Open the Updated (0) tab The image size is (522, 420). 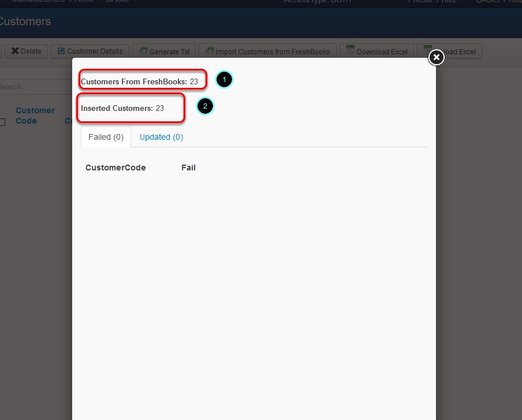pos(161,137)
